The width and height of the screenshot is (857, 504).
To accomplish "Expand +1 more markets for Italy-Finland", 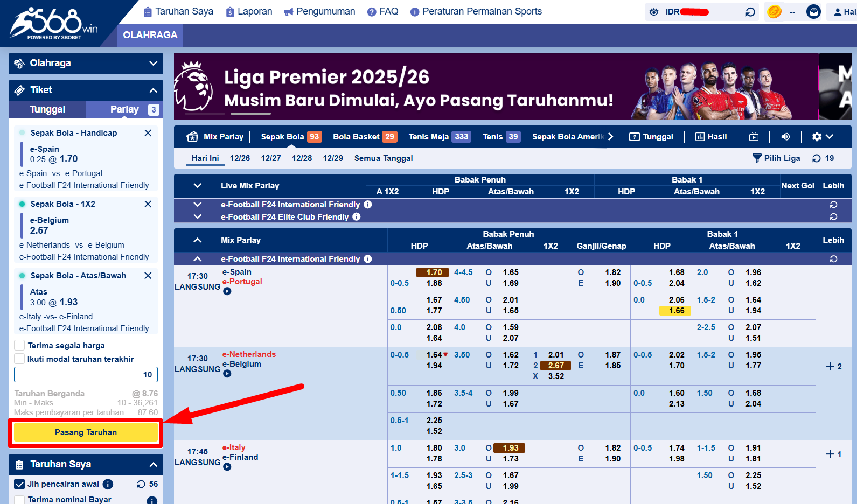I will pos(834,454).
